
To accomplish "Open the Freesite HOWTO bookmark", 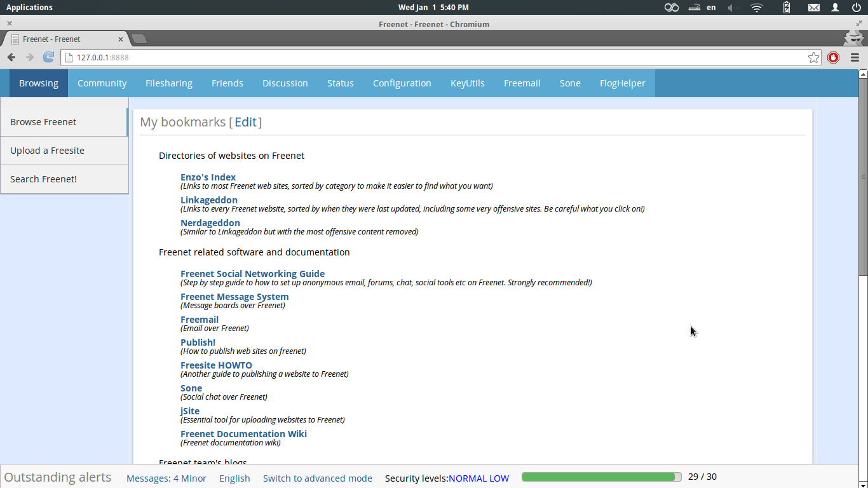I will (x=216, y=365).
